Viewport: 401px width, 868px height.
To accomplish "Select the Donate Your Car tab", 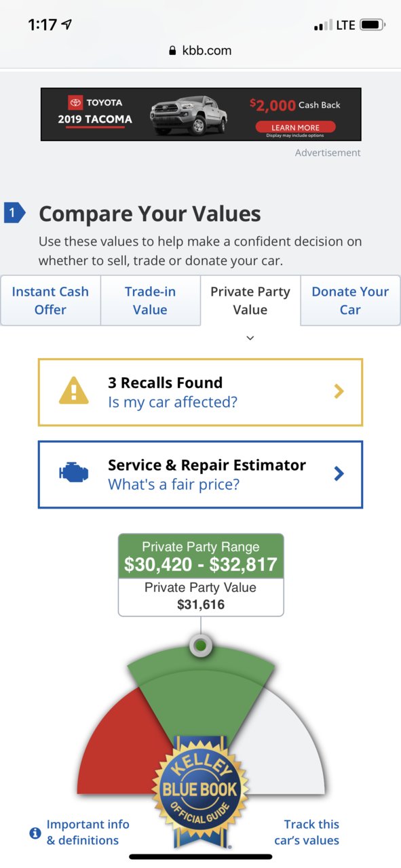I will [x=350, y=300].
